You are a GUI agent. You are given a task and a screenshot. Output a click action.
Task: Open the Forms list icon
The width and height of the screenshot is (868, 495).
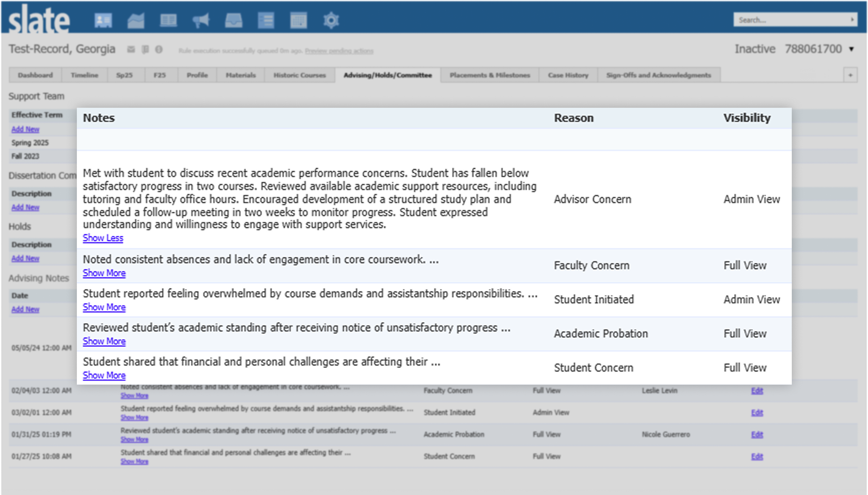[266, 20]
